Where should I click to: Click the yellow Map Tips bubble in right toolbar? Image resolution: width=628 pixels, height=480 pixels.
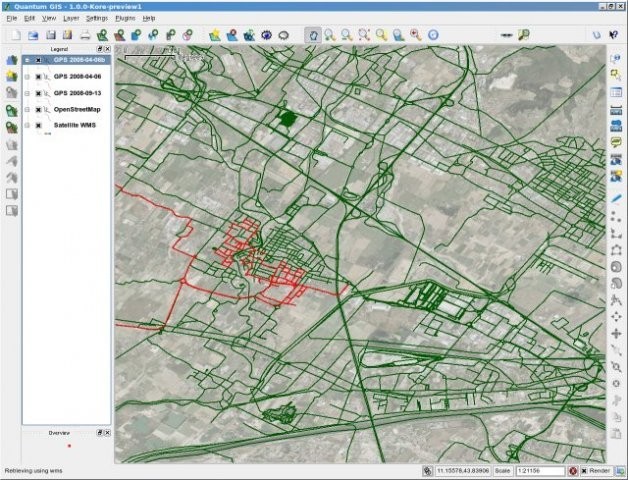point(616,142)
